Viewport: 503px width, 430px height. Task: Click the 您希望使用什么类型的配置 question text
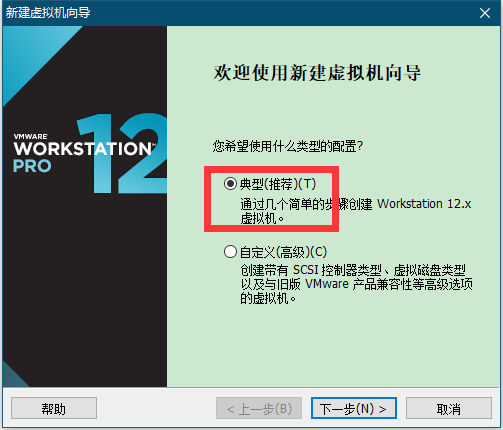tap(288, 146)
